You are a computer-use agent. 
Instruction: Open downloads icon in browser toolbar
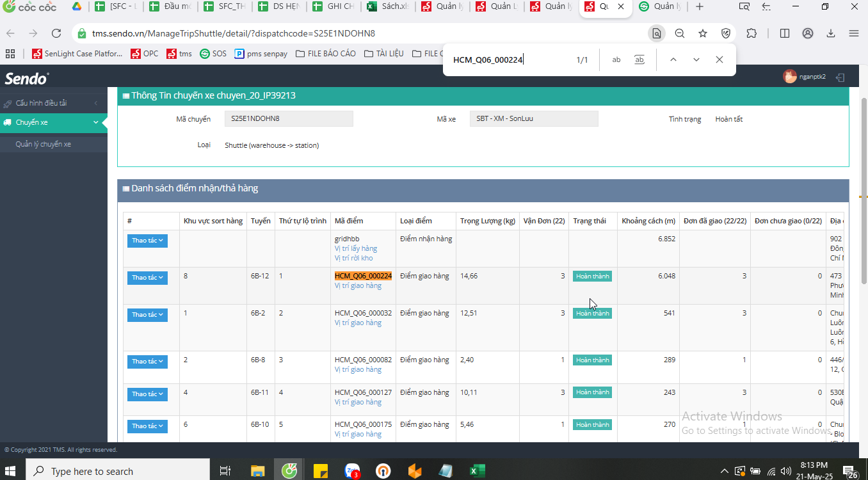click(831, 33)
